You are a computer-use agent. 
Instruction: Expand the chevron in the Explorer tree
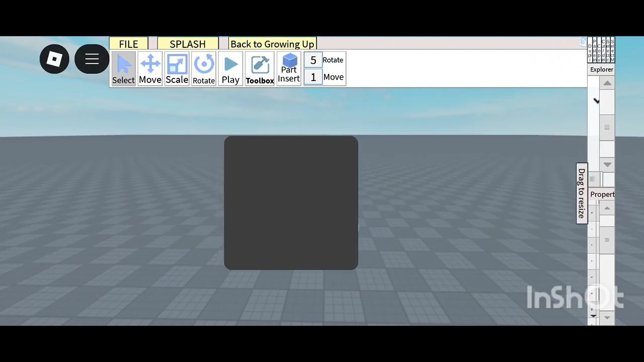point(596,101)
